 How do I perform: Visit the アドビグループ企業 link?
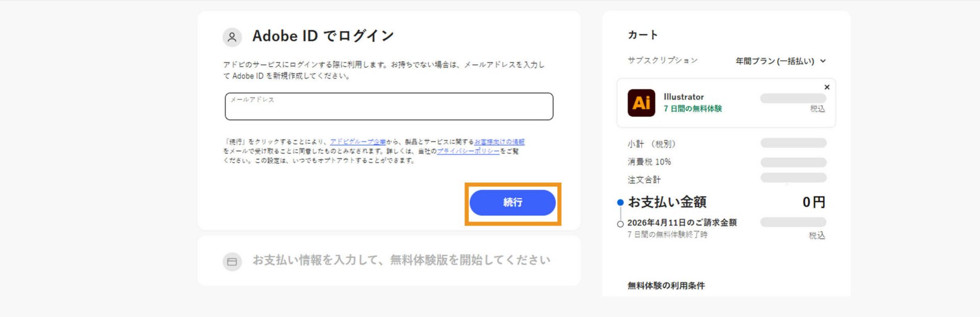[358, 142]
